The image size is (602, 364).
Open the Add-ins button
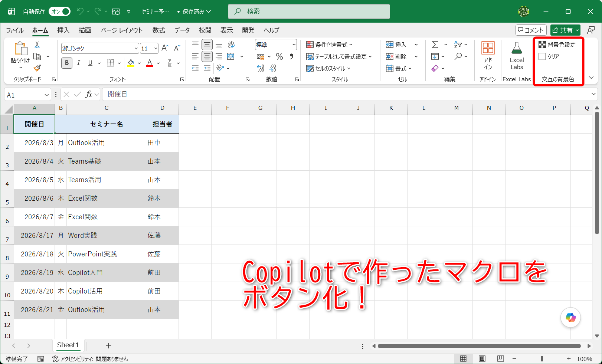[x=488, y=56]
